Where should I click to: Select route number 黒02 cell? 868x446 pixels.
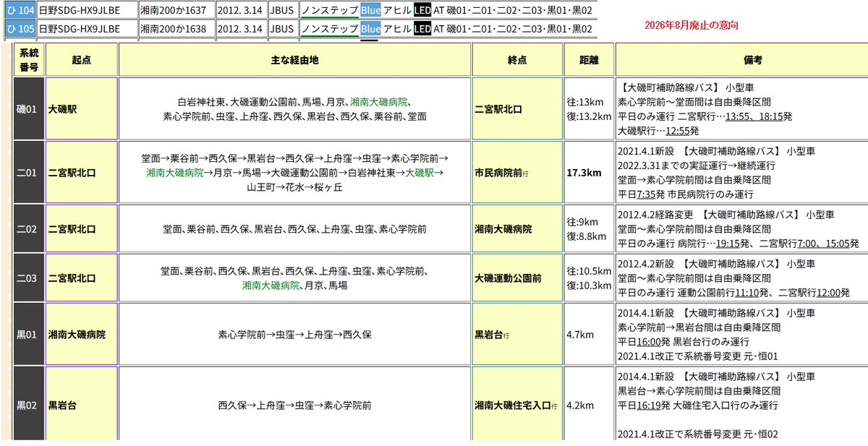click(30, 406)
